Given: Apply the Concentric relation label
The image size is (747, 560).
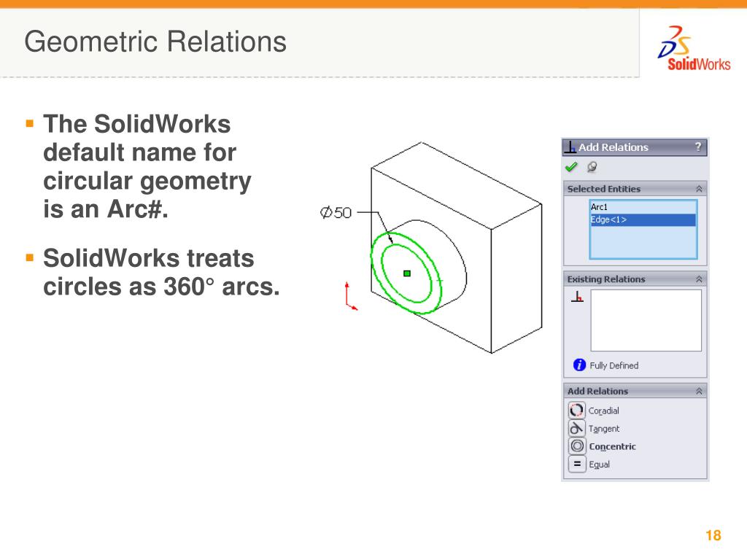Looking at the screenshot, I should pos(612,447).
